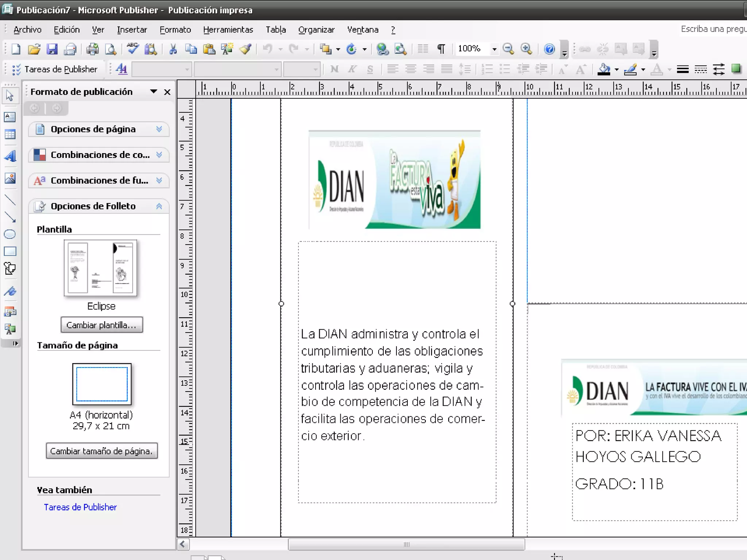
Task: Click the Spelling check icon
Action: click(x=132, y=49)
